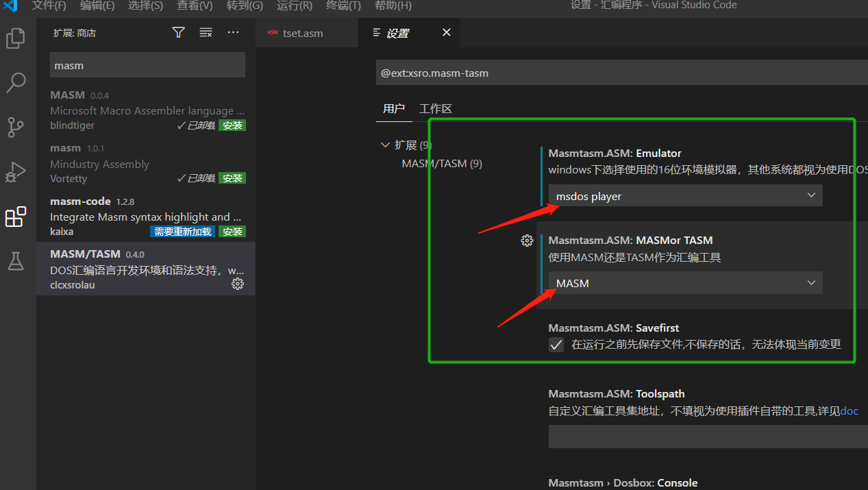Click the ASM file icon on tset.asm tab
Screen dimensions: 868x490
(273, 33)
